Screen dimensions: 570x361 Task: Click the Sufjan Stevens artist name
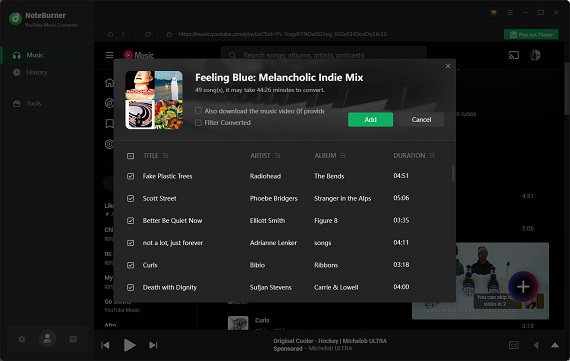point(270,288)
